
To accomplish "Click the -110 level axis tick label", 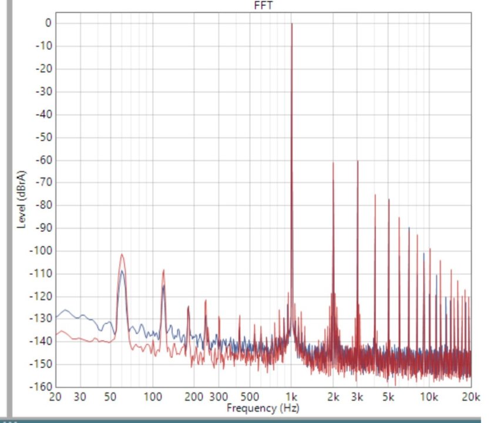I will pos(41,273).
